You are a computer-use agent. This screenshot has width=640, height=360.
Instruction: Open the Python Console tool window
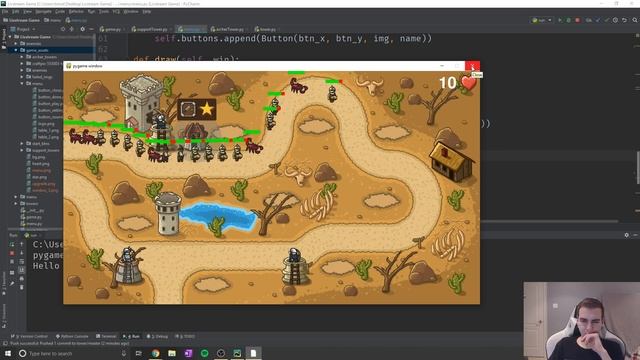(72, 336)
